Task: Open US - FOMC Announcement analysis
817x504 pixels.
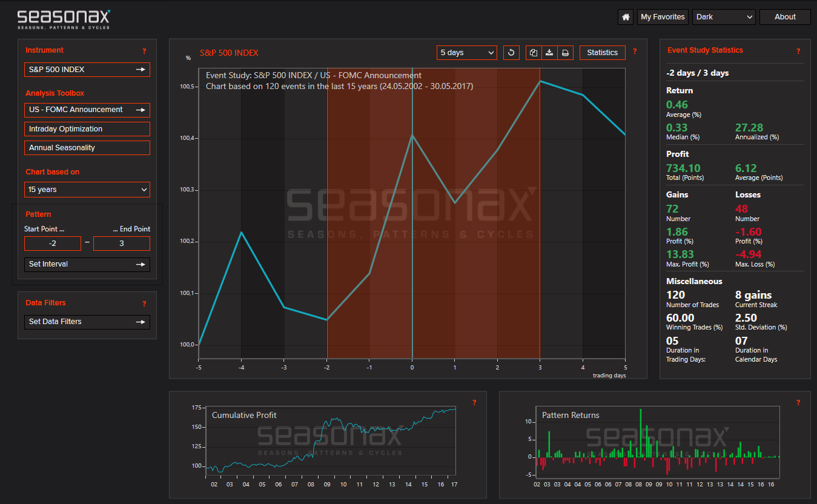Action: (x=87, y=110)
